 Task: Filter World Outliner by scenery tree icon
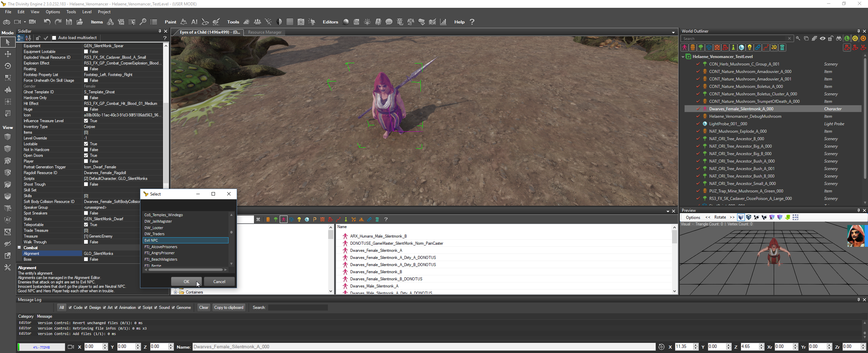[701, 48]
